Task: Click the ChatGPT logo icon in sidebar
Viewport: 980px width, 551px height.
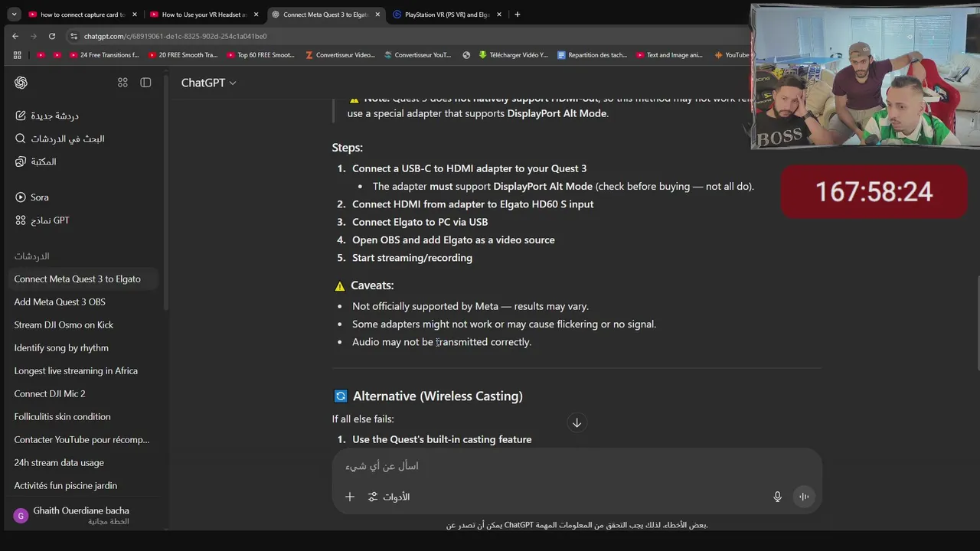Action: coord(21,83)
